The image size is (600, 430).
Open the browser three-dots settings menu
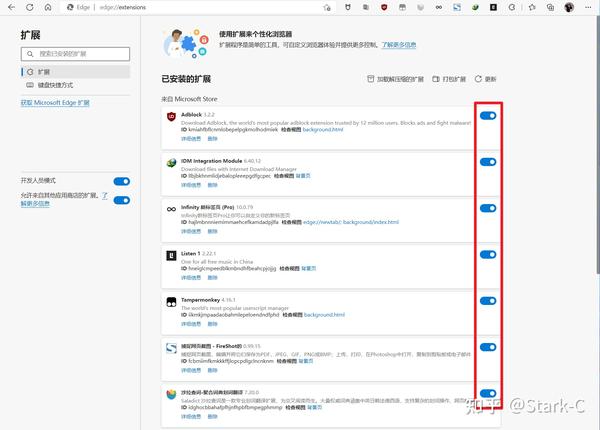point(588,7)
